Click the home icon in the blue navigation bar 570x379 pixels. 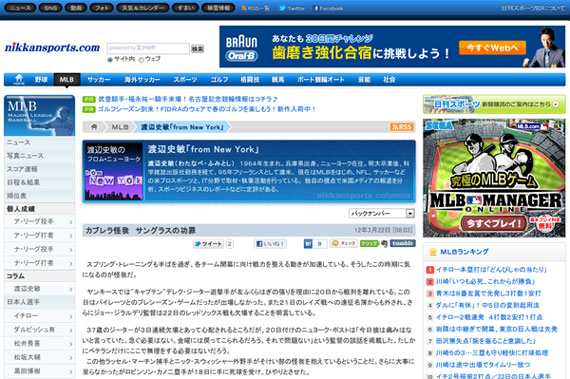tap(19, 79)
